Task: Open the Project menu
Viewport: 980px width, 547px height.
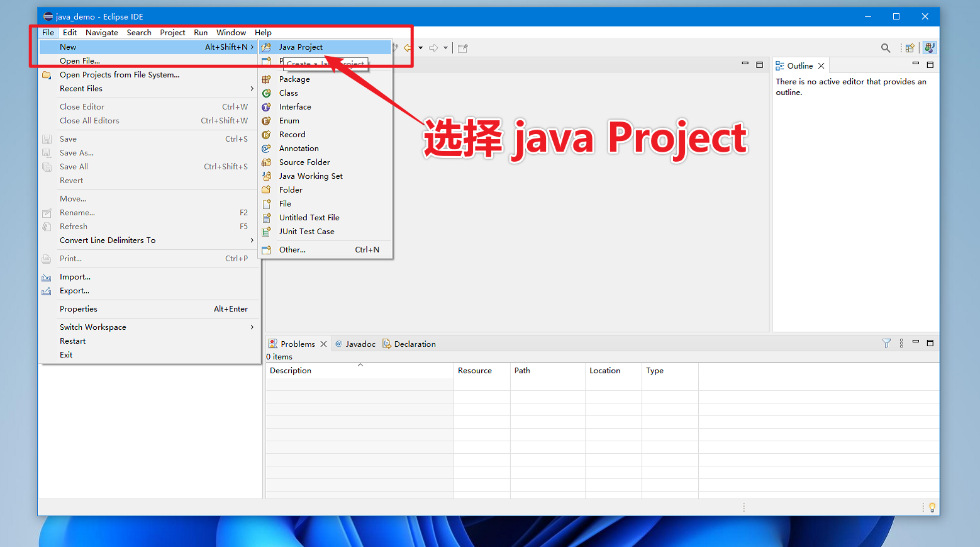Action: click(x=172, y=33)
